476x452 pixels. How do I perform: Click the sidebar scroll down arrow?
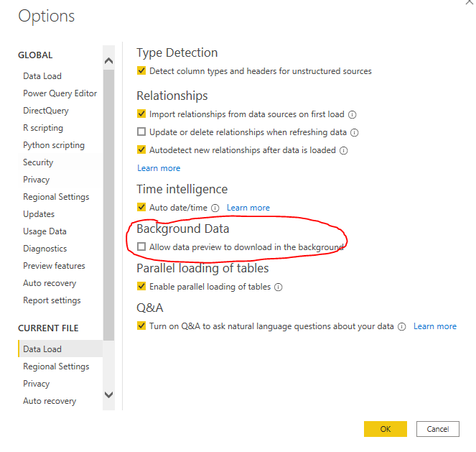click(108, 395)
